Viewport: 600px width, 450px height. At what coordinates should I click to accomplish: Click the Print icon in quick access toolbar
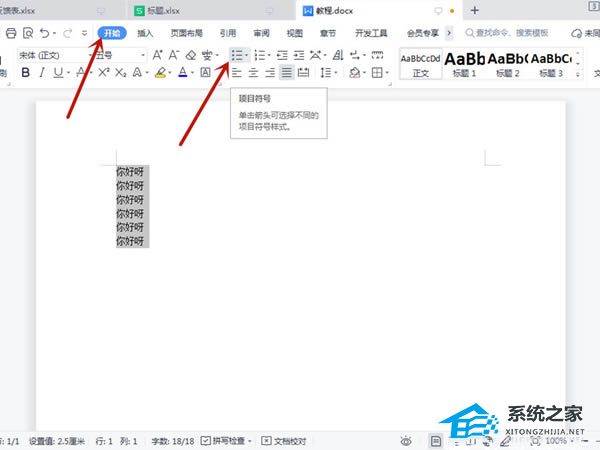pyautogui.click(x=11, y=33)
